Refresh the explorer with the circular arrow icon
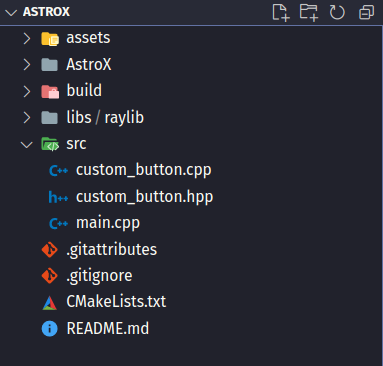Viewport: 383px width, 366px height. click(337, 13)
